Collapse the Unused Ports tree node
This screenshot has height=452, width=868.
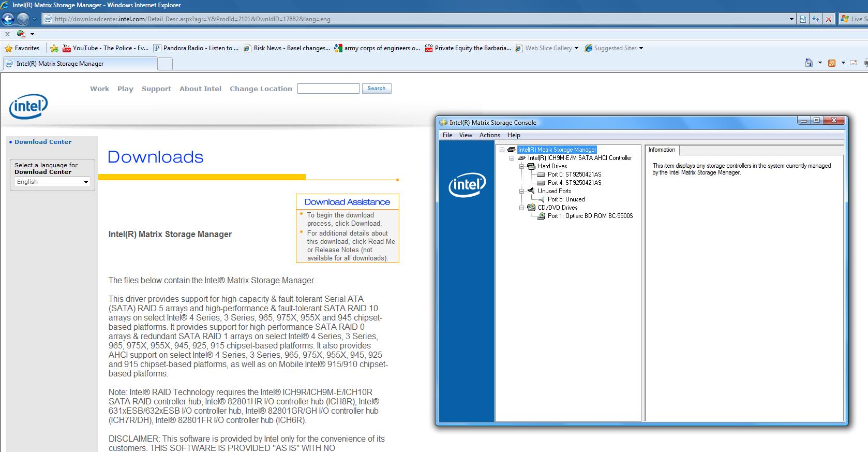[x=521, y=191]
